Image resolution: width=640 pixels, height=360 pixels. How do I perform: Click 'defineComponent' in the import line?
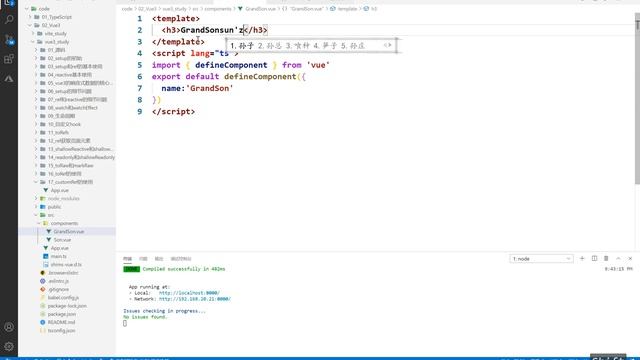pyautogui.click(x=231, y=65)
